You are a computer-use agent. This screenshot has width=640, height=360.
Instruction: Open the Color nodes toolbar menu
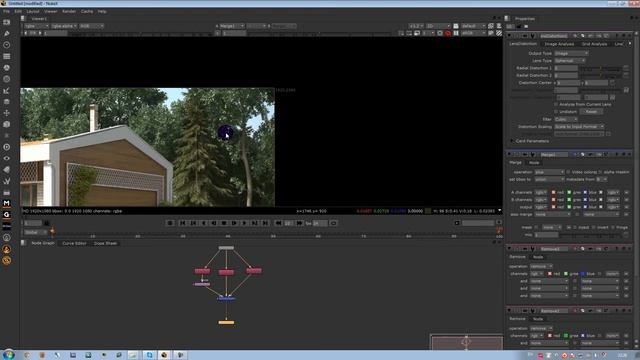7,68
